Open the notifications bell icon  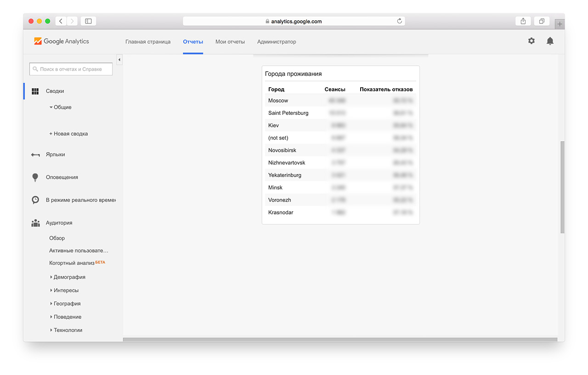[550, 41]
